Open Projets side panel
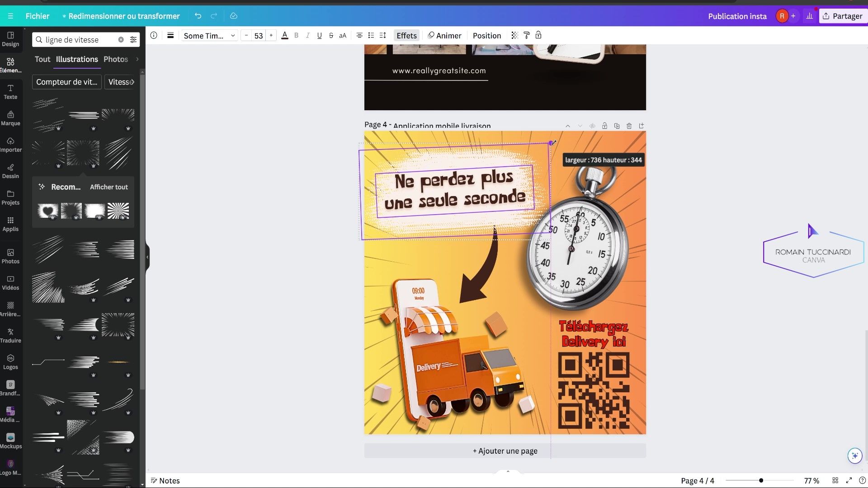This screenshot has width=868, height=488. point(10,198)
